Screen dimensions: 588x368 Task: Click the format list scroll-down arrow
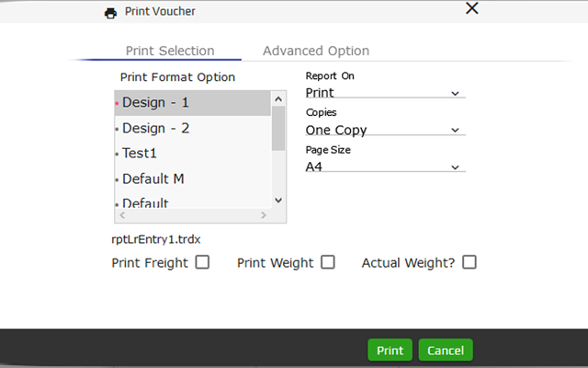278,201
